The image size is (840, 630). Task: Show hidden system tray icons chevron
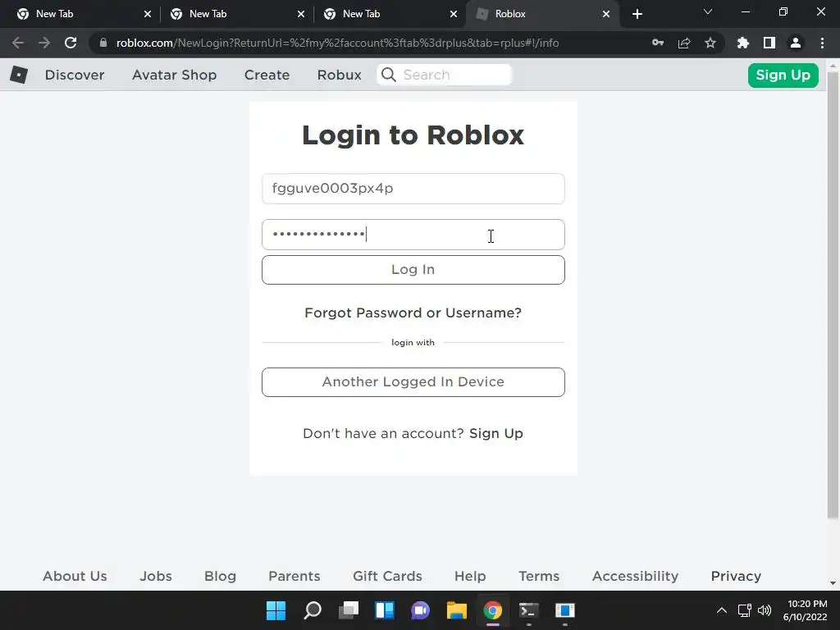click(722, 610)
